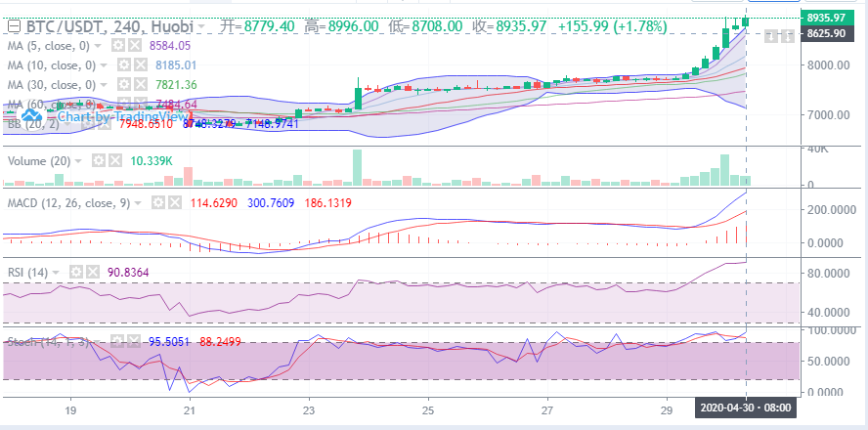This screenshot has height=430, width=868.
Task: Click the MA (10, close, 0) indicator label
Action: pyautogui.click(x=53, y=65)
